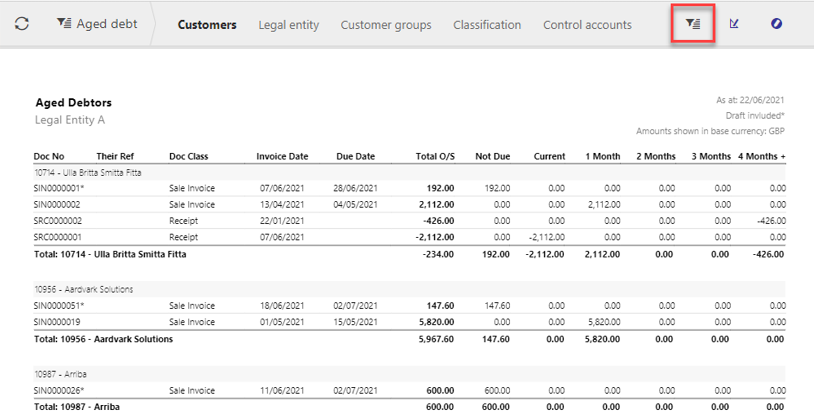Click the Total O/S column header

tap(435, 157)
